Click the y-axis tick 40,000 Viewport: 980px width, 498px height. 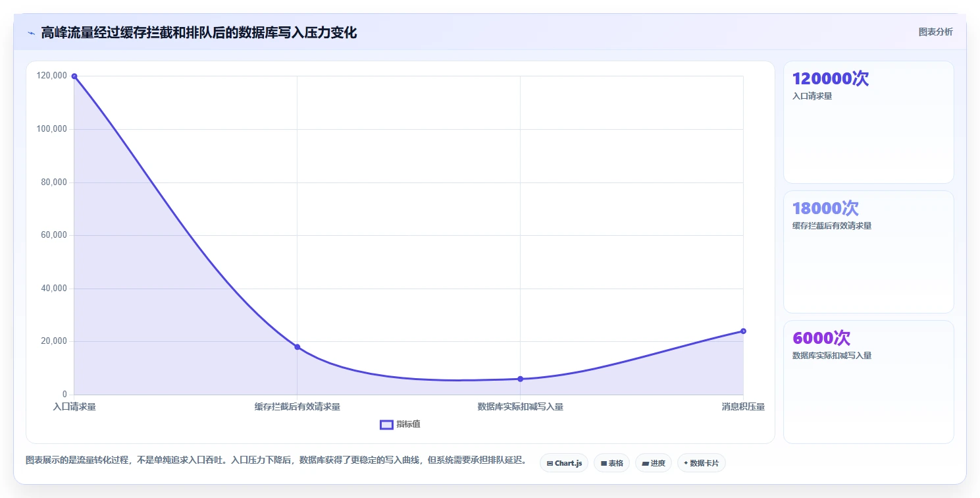[55, 289]
